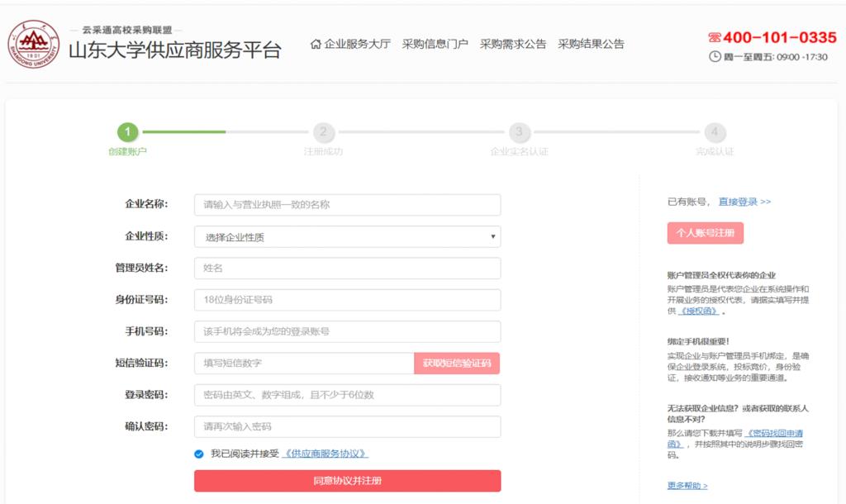Click the 手机号码 input field
846x504 pixels.
(x=348, y=332)
